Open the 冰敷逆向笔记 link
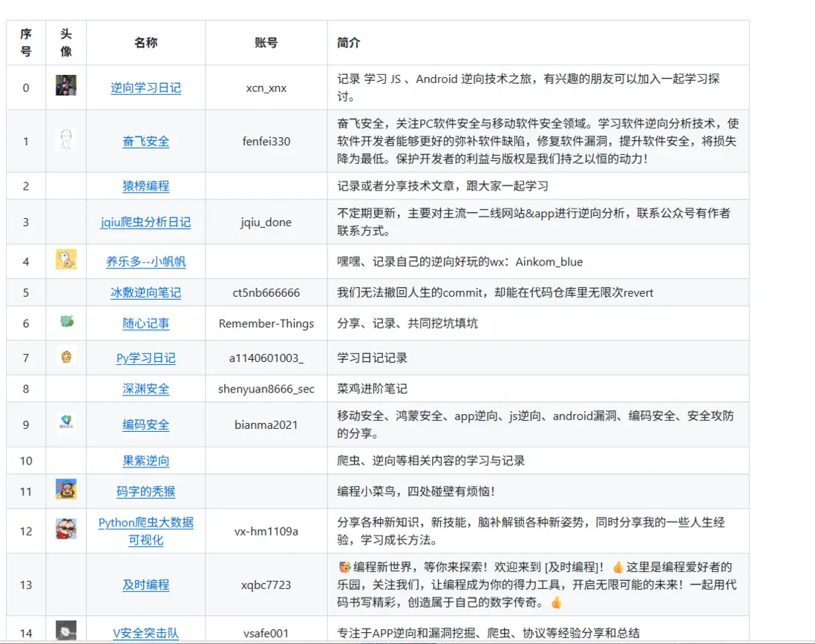Screen dimensions: 815x644 pyautogui.click(x=145, y=292)
